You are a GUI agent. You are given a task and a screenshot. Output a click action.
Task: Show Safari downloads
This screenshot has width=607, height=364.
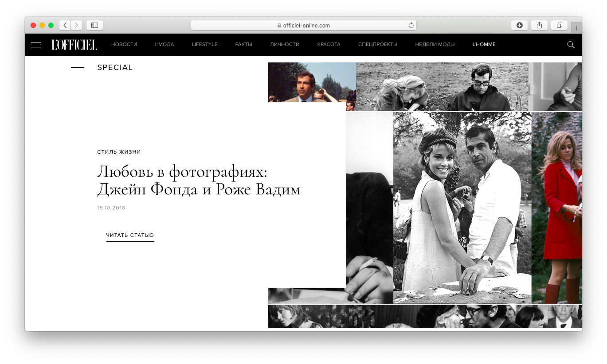coord(519,25)
